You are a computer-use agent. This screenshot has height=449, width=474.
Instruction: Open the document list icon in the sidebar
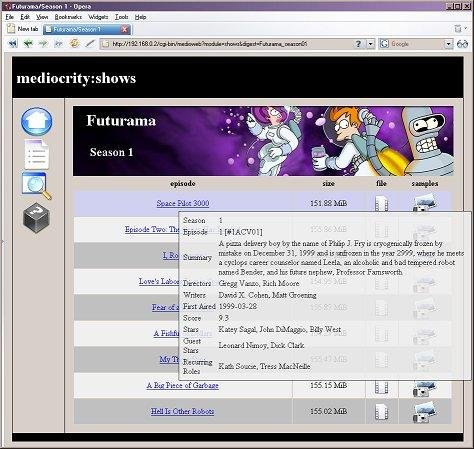(36, 154)
